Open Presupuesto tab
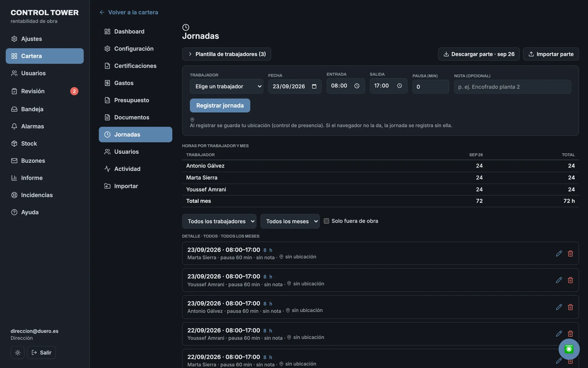Screen dimensions: 588x368 tap(135, 100)
